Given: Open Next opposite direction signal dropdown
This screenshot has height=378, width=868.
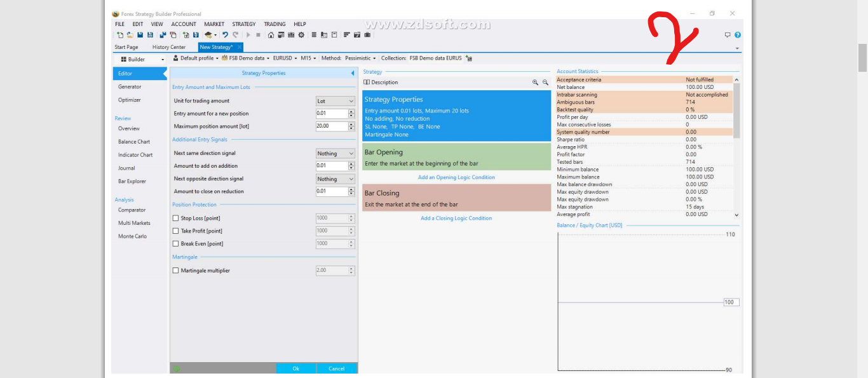Looking at the screenshot, I should tap(336, 179).
